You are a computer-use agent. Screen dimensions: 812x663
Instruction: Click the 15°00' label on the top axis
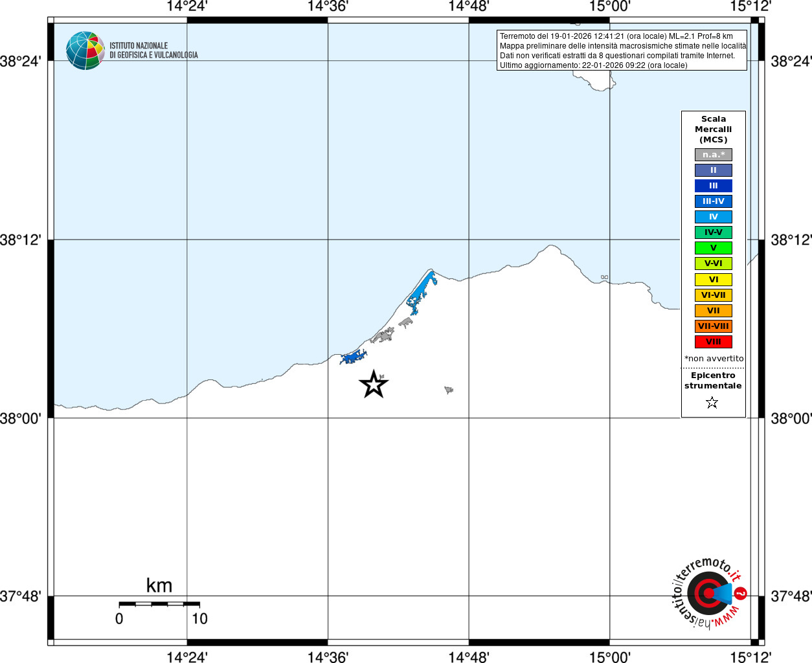(x=610, y=6)
